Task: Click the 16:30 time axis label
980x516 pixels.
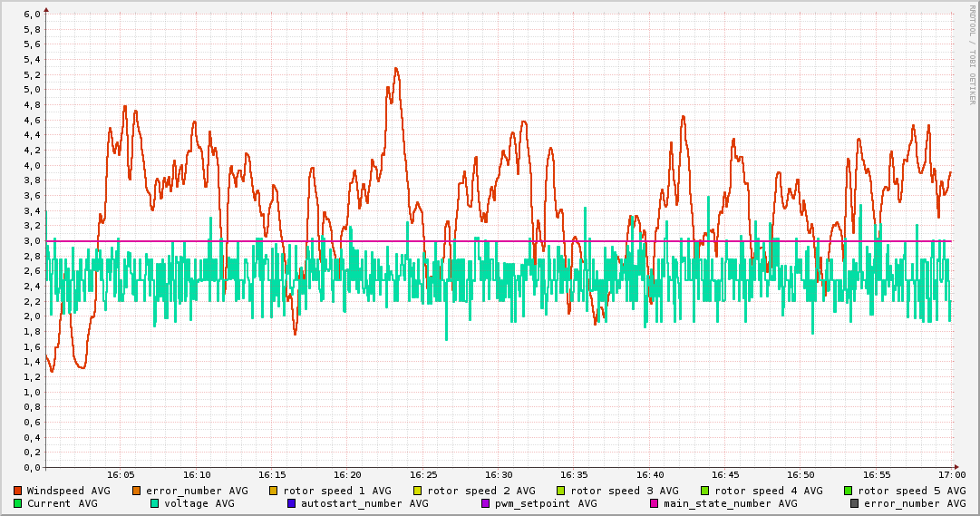Action: click(499, 474)
